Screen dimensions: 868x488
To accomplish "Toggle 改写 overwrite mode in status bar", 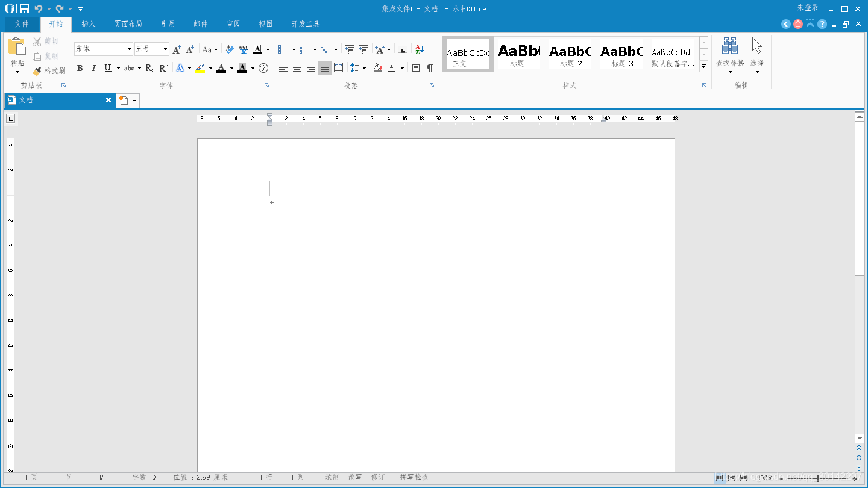I will tap(355, 477).
